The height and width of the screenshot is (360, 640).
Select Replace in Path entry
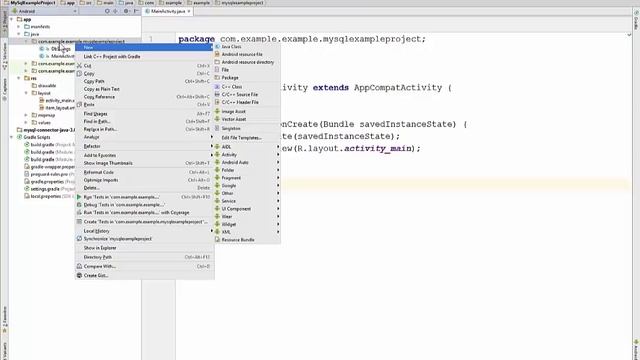144,129
